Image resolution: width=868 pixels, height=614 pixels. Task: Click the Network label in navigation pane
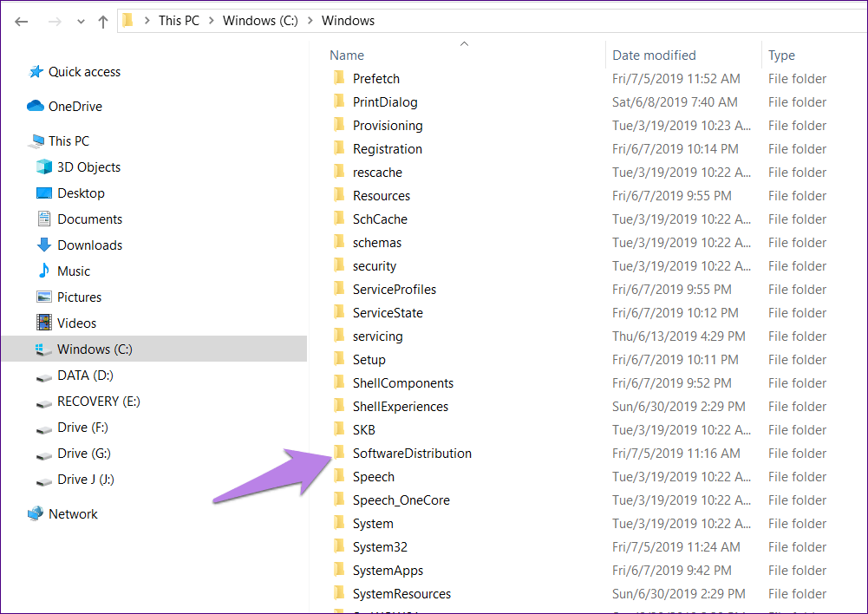click(x=73, y=514)
